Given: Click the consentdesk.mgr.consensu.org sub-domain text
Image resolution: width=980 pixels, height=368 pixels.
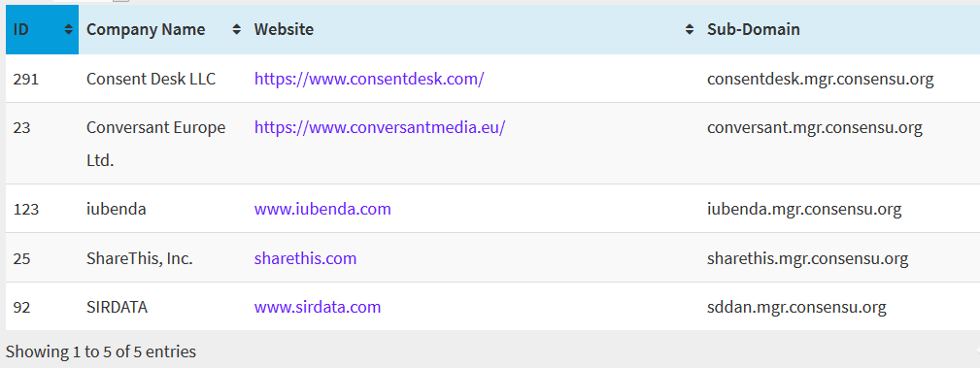Looking at the screenshot, I should (821, 80).
